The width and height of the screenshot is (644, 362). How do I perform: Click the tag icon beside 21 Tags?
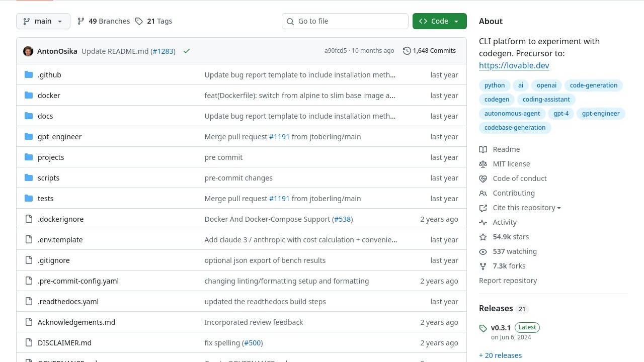(x=139, y=21)
